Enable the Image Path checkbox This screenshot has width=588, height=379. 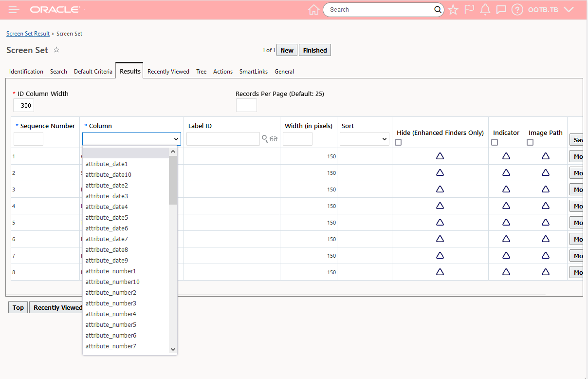click(530, 142)
